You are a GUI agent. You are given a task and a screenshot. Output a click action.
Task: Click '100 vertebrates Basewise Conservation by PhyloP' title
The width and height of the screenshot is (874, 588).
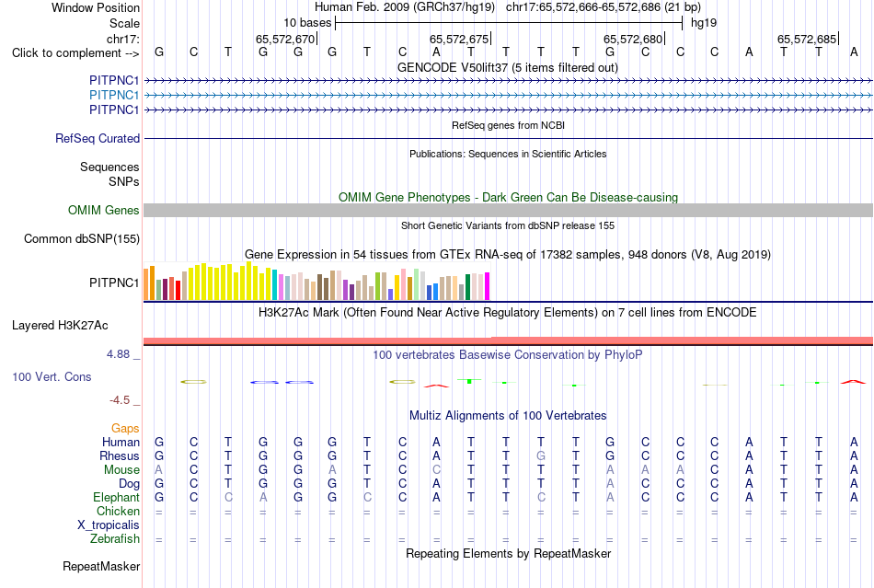point(508,354)
